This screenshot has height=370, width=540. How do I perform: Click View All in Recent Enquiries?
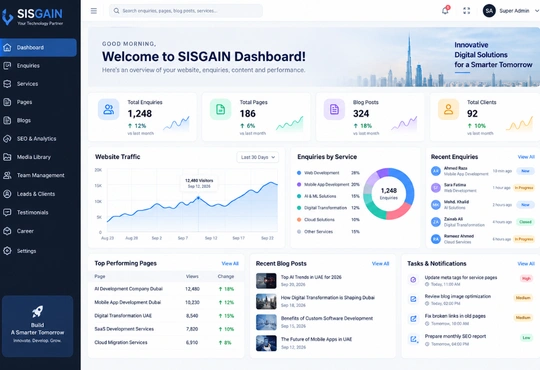[526, 157]
